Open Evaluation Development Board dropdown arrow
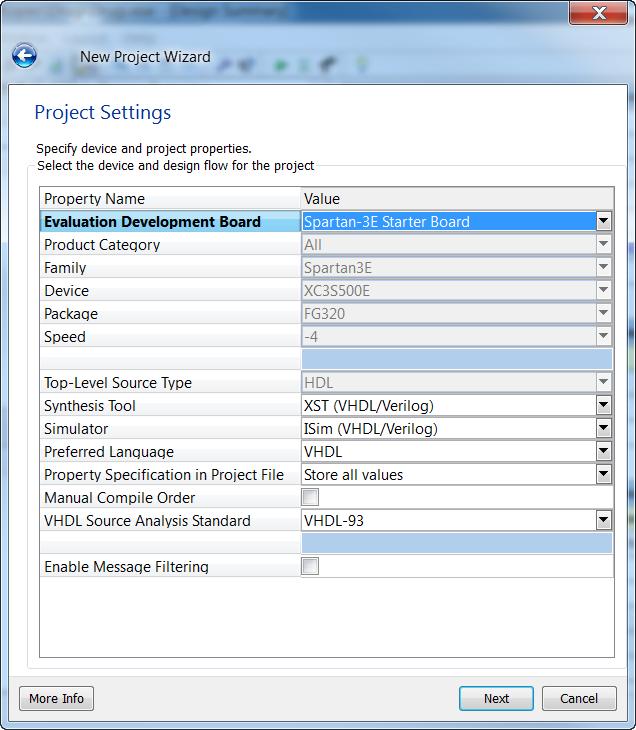Image resolution: width=636 pixels, height=730 pixels. tap(603, 221)
